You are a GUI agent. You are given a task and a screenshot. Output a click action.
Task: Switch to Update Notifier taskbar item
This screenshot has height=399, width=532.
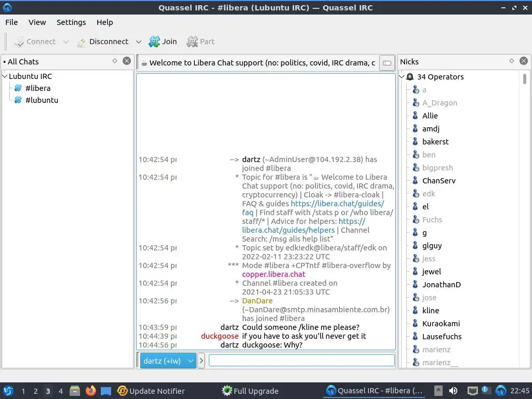[x=151, y=391]
